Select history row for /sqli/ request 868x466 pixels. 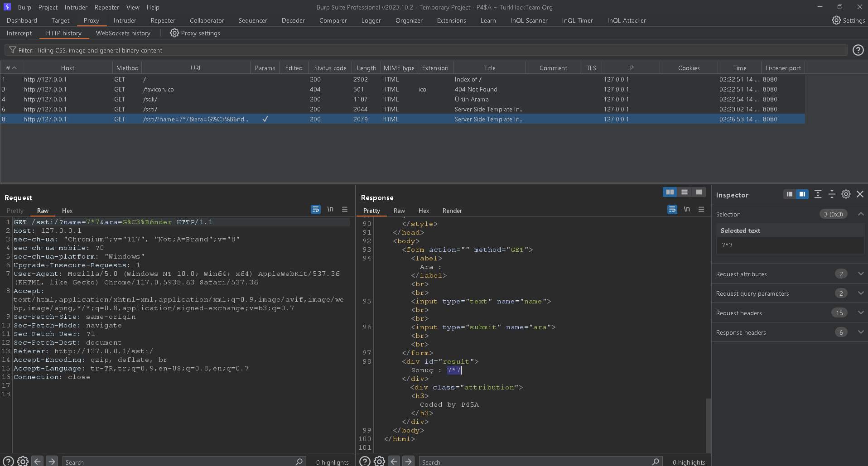pyautogui.click(x=403, y=99)
